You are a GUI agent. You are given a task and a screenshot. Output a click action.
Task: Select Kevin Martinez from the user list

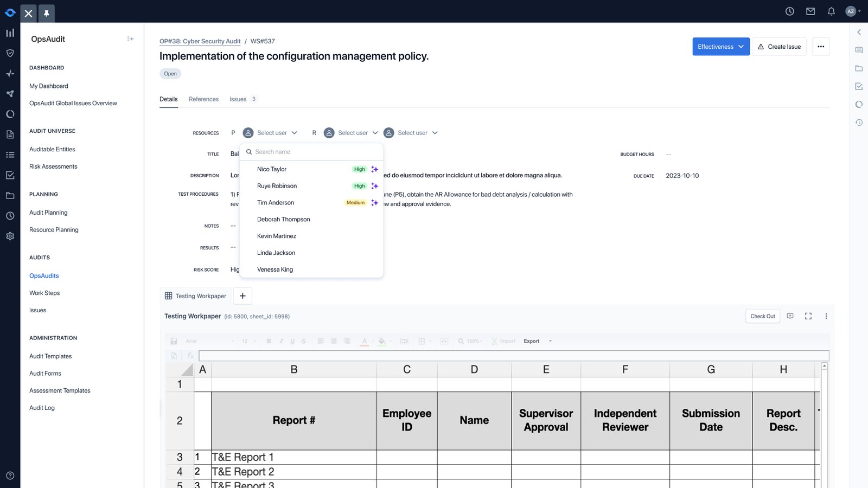(311, 236)
